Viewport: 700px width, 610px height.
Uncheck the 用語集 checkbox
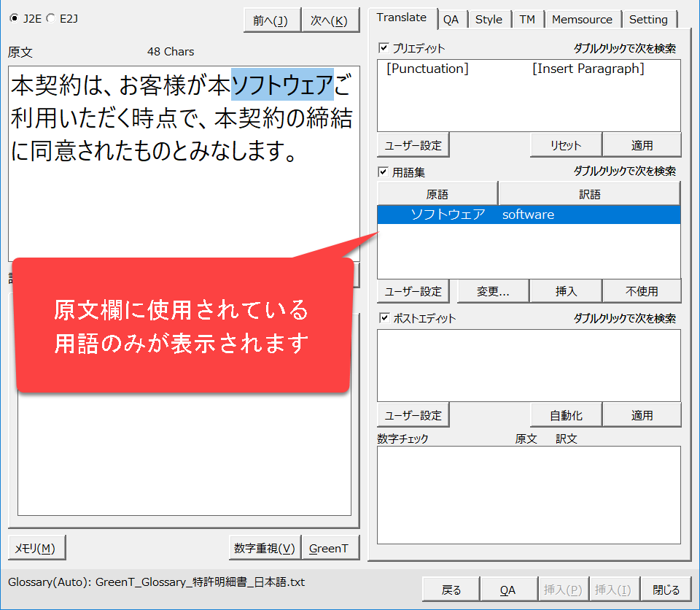tap(384, 171)
